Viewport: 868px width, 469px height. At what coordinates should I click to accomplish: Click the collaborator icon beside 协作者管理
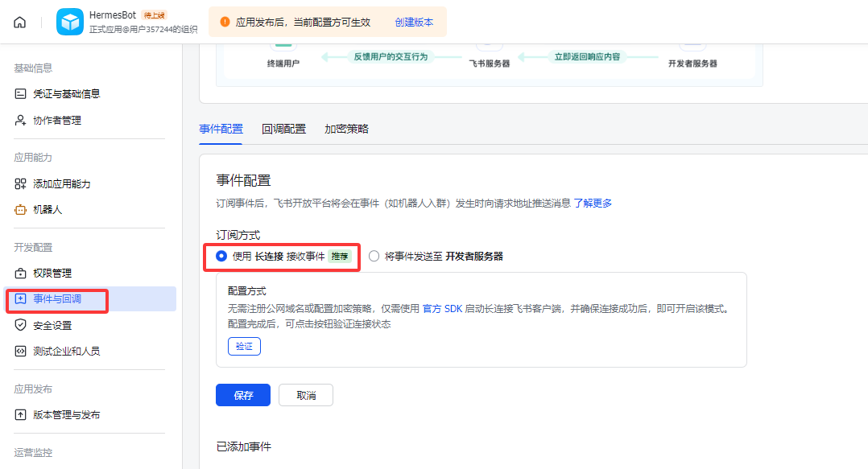(x=21, y=121)
